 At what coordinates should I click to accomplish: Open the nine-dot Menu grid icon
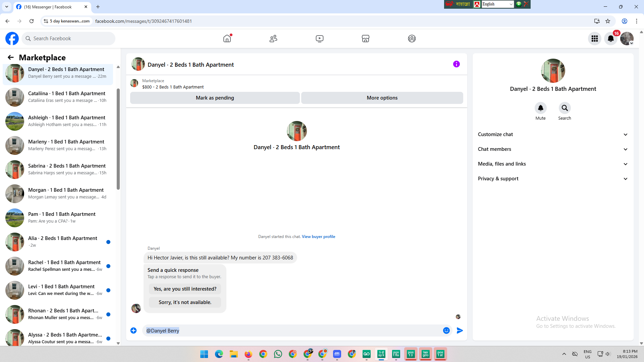(x=595, y=39)
